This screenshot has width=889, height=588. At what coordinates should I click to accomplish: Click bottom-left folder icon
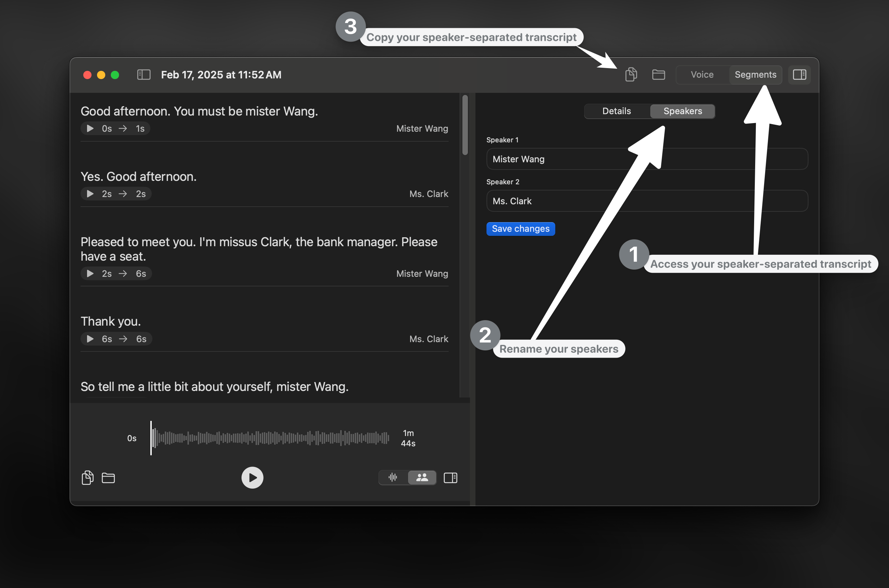coord(108,477)
